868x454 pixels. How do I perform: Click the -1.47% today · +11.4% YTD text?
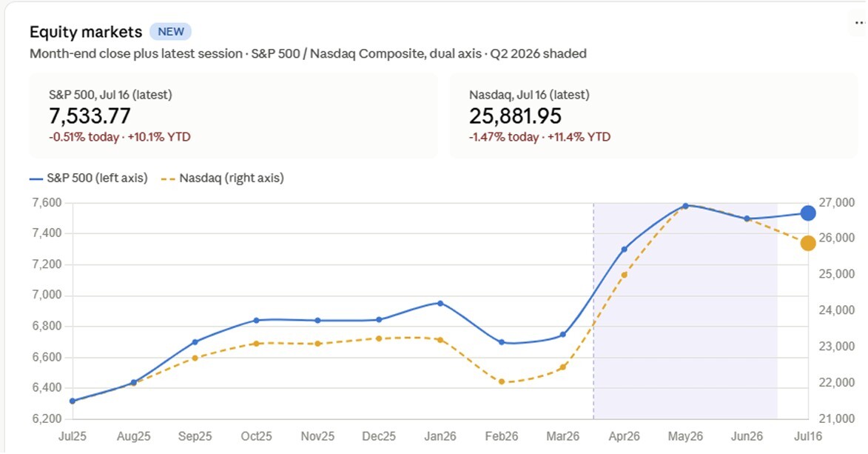(x=539, y=137)
